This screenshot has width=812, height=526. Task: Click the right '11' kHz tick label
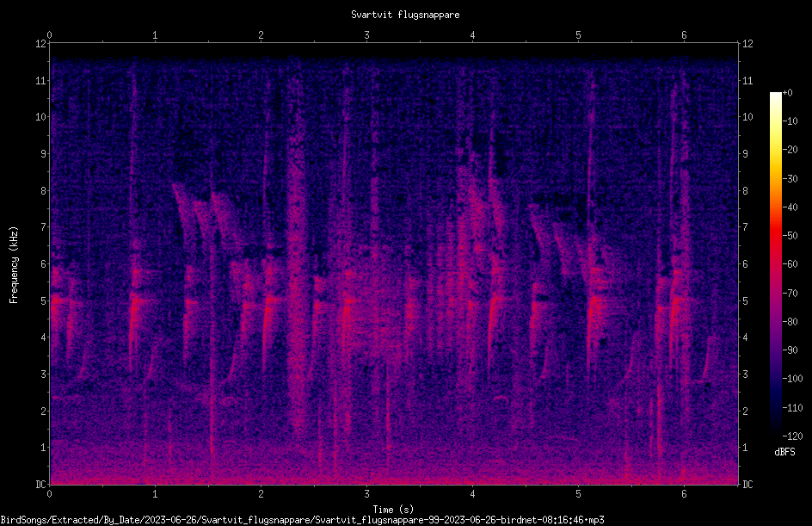[747, 80]
